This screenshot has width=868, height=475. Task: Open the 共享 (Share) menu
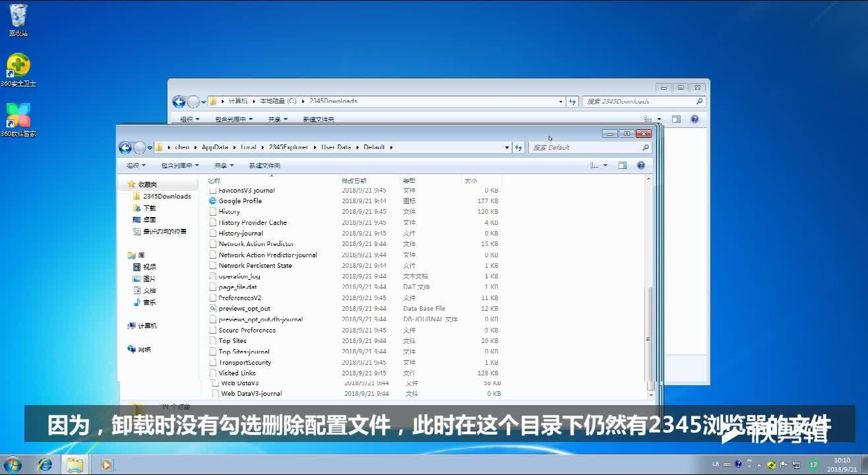pyautogui.click(x=223, y=165)
